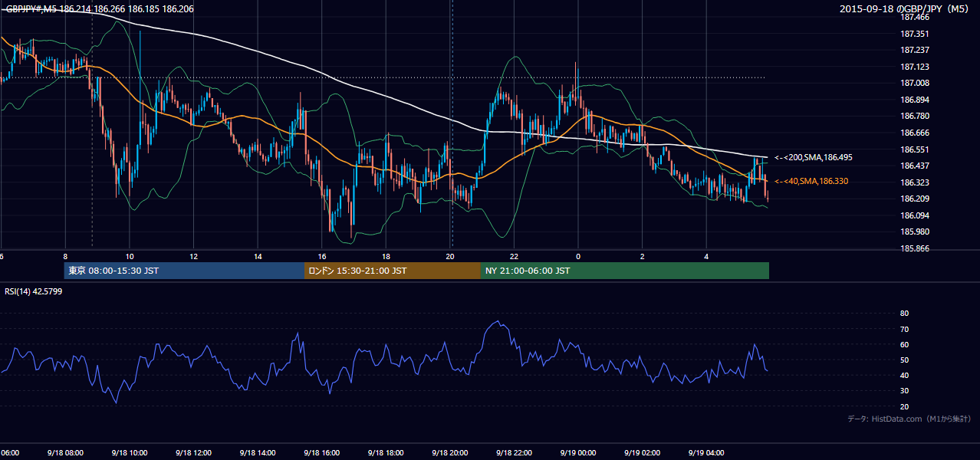Click hour 12 label under price chart
Image resolution: width=980 pixels, height=460 pixels.
(x=194, y=256)
